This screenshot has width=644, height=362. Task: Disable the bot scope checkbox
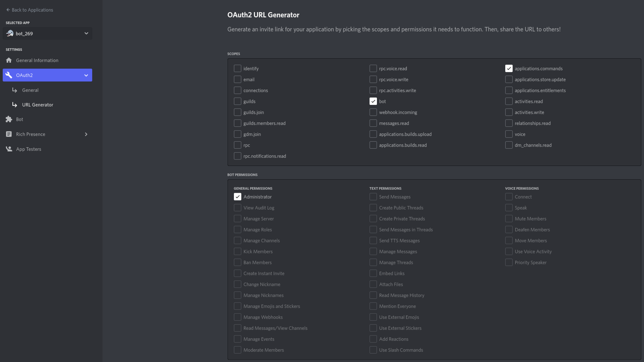[x=373, y=101]
